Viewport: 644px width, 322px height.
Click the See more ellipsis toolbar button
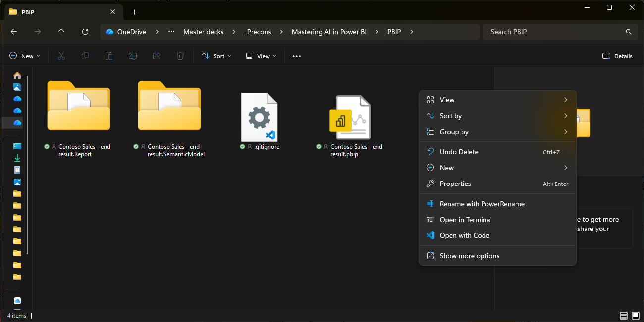tap(297, 56)
